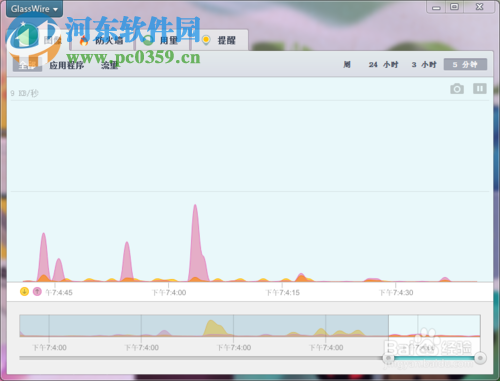
Task: Open the GlassWire dropdown menu
Action: tap(34, 9)
